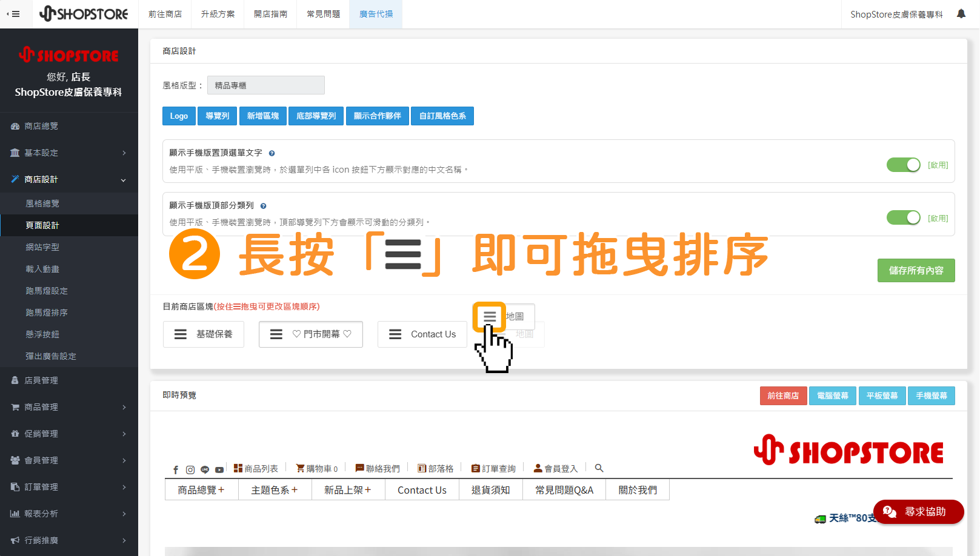Collapse the sidebar with the hamburger icon
The width and height of the screenshot is (980, 556).
pyautogui.click(x=13, y=14)
